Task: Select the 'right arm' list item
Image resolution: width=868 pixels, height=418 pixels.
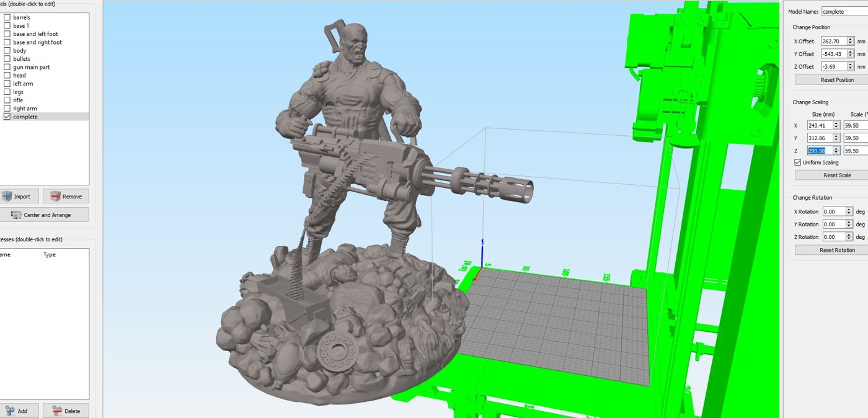Action: coord(45,109)
